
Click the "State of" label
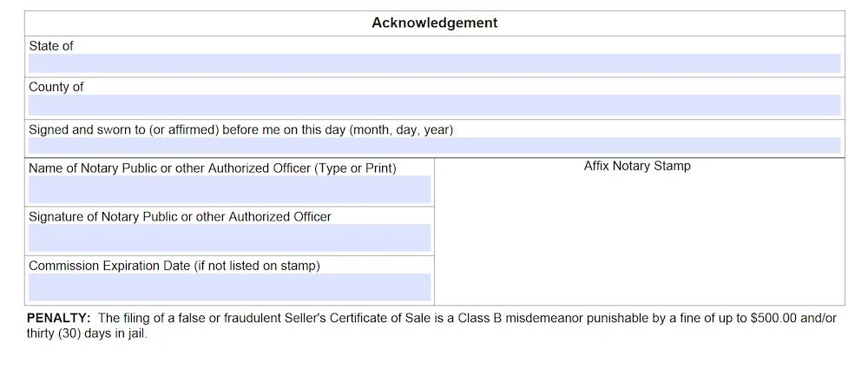pos(51,46)
